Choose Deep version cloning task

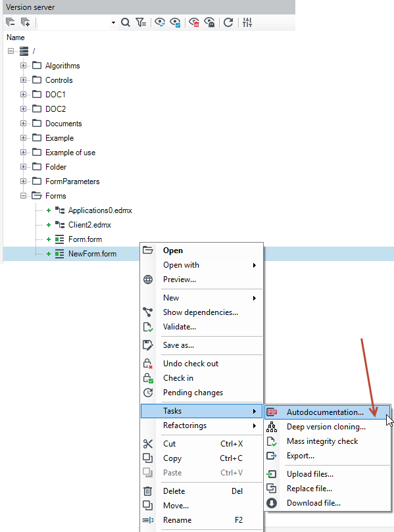click(328, 427)
